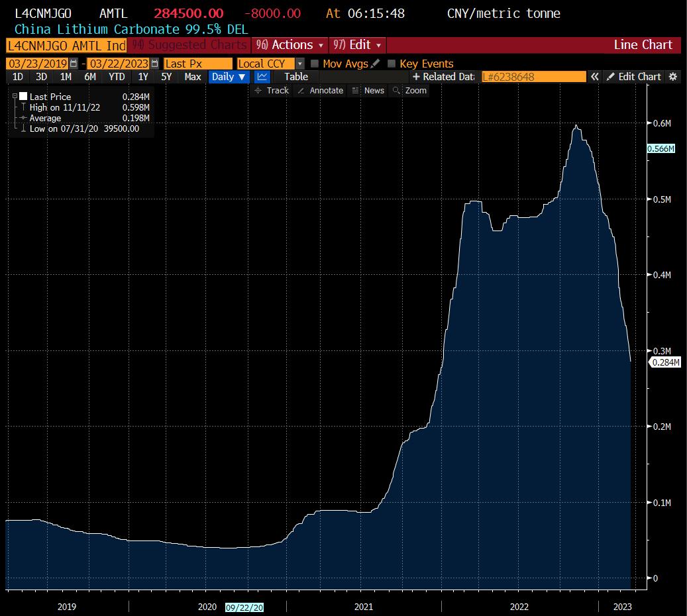The image size is (687, 616).
Task: Open chart settings gear icon
Action: point(673,77)
